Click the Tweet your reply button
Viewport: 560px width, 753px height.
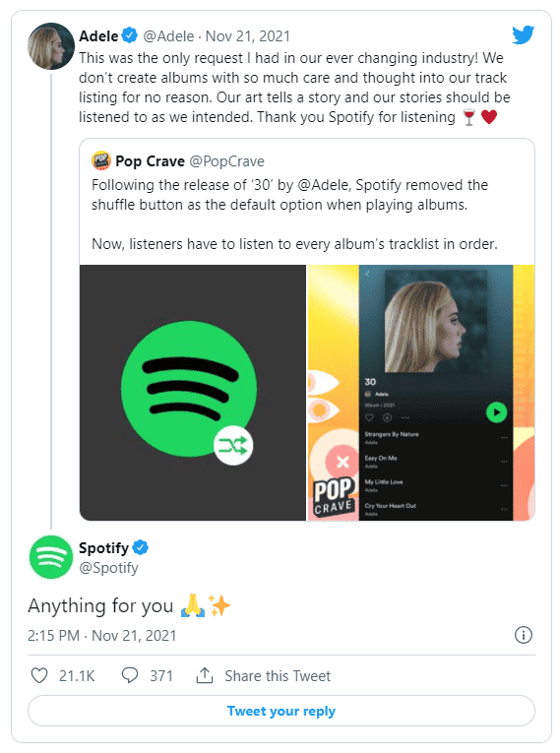click(280, 711)
